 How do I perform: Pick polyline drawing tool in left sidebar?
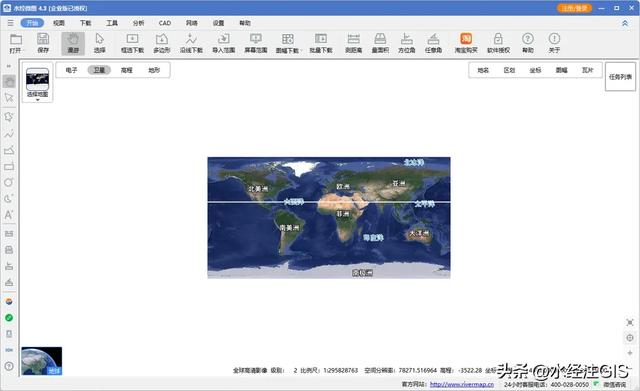pyautogui.click(x=9, y=134)
